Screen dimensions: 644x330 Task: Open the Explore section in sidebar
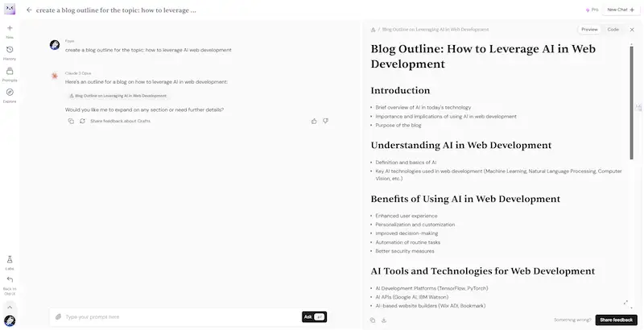(x=10, y=93)
